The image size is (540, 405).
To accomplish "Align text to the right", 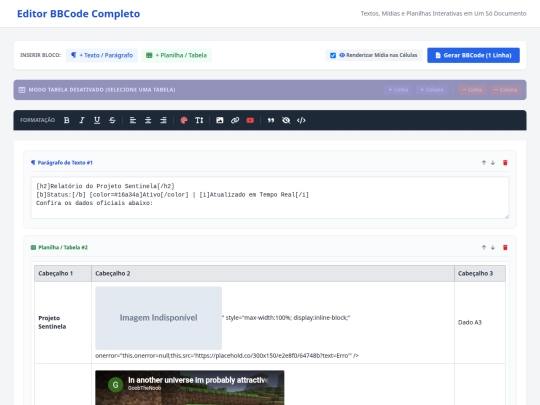I will [x=163, y=120].
